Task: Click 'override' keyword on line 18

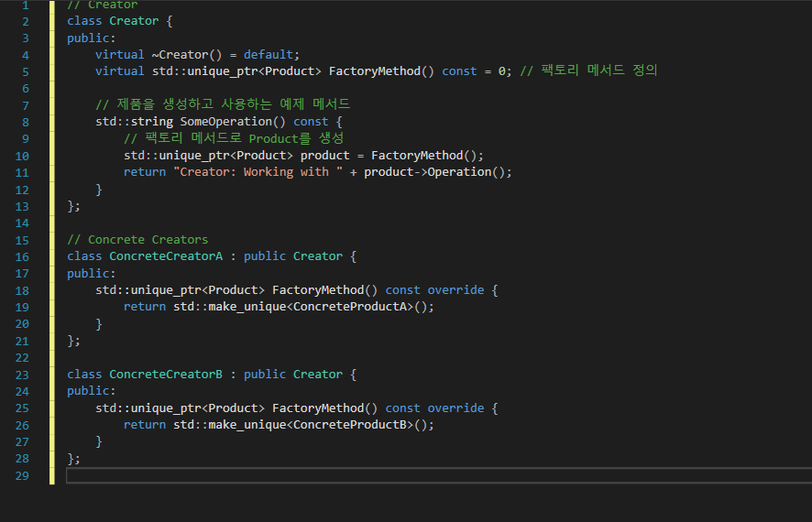Action: coord(455,290)
